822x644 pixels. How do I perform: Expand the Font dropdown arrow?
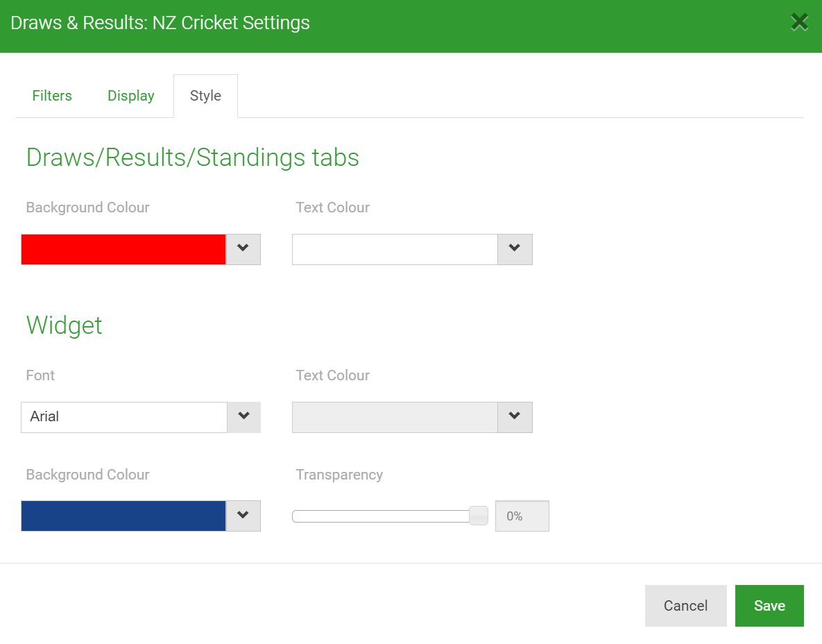tap(243, 417)
